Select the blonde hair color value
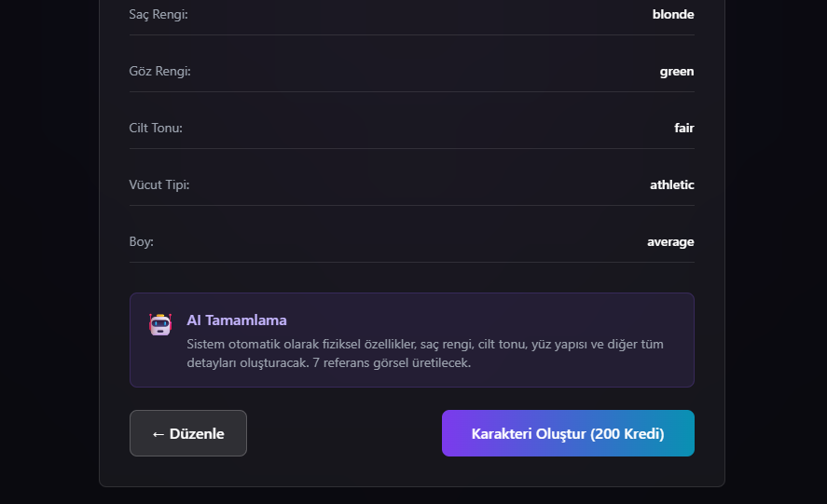The image size is (827, 504). point(673,14)
